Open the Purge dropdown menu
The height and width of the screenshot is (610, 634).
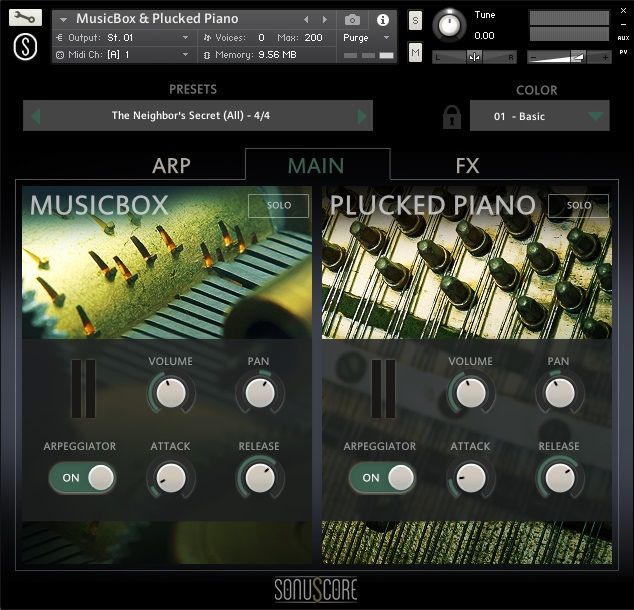(x=366, y=38)
